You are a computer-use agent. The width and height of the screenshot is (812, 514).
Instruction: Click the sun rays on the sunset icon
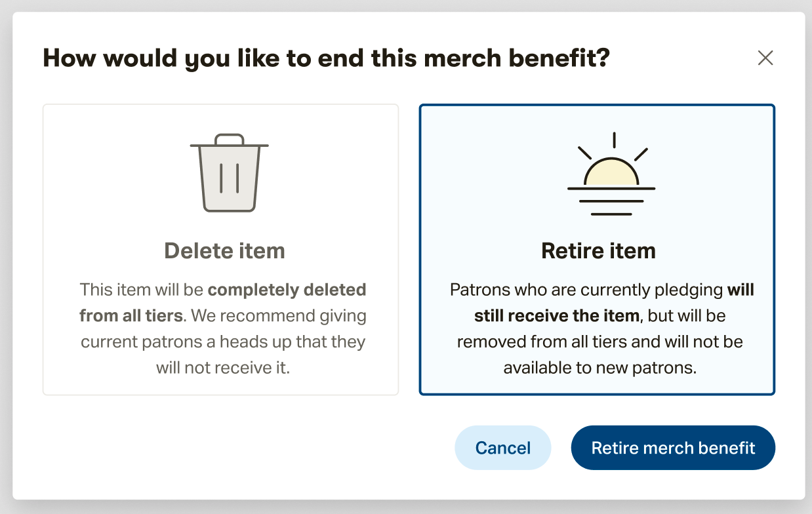(613, 147)
